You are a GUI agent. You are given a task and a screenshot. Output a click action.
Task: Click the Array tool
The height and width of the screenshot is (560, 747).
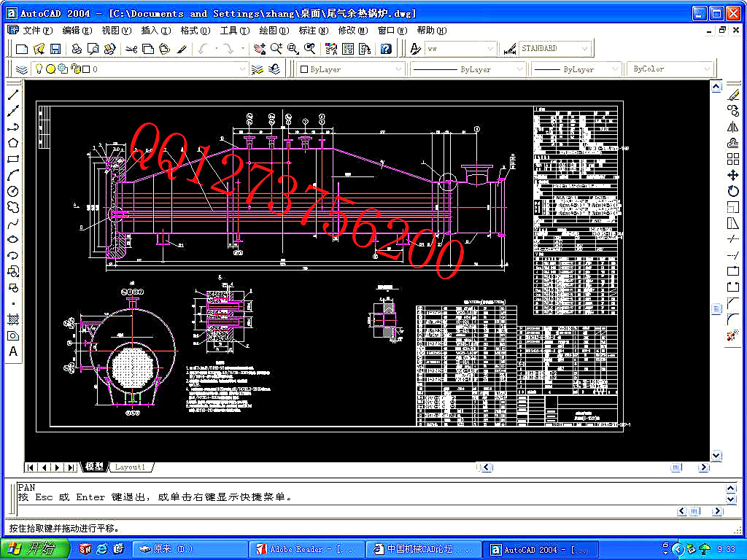pyautogui.click(x=733, y=159)
